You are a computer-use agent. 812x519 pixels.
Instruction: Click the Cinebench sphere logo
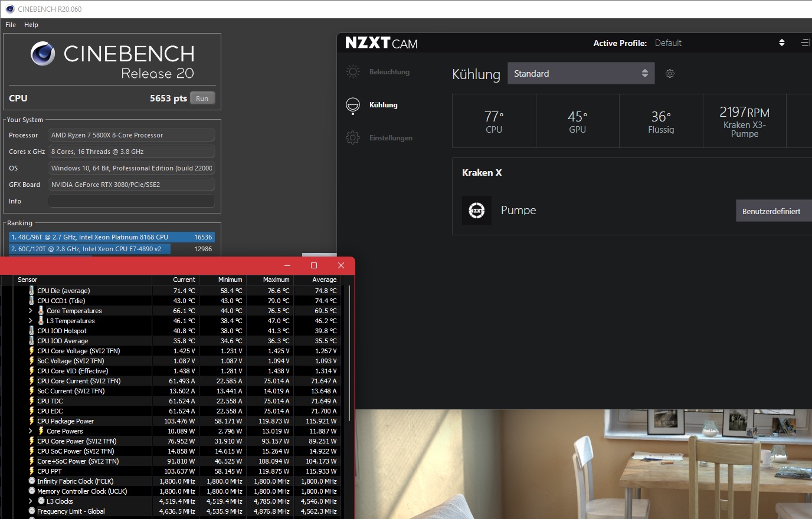click(42, 54)
